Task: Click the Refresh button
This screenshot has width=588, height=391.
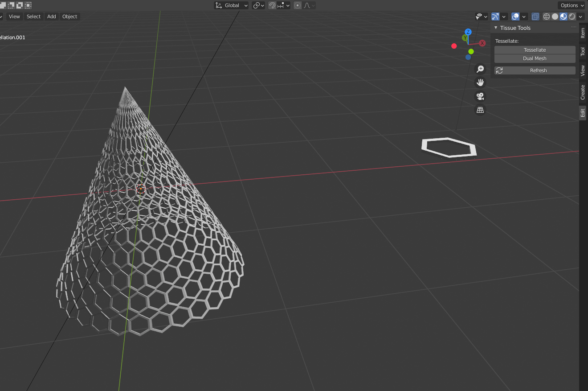Action: pos(535,70)
